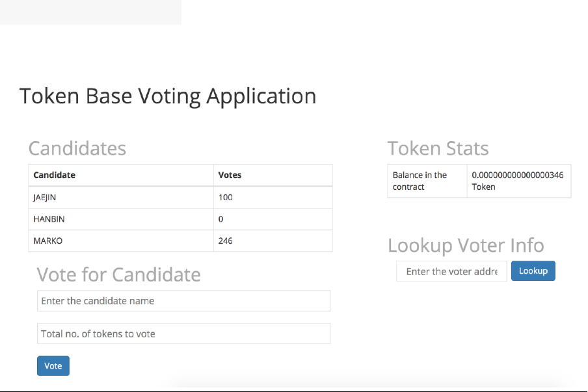Click the Lookup Voter Info heading
The image size is (588, 392).
point(466,245)
